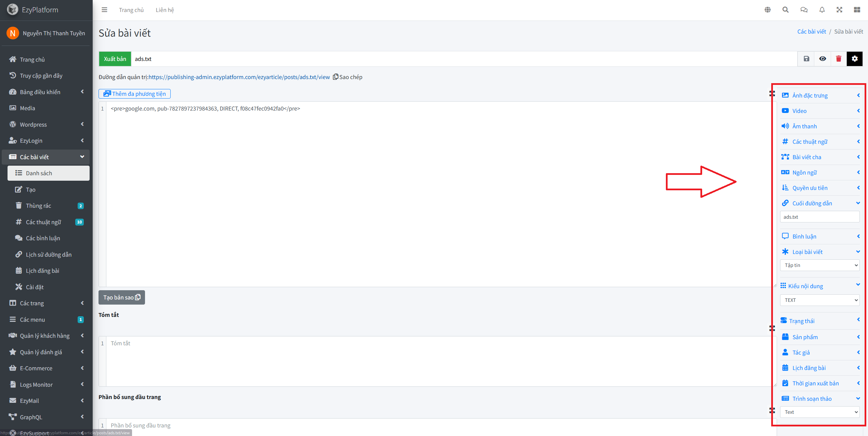Click the EzyPlatform logo
The height and width of the screenshot is (436, 868).
(x=13, y=10)
